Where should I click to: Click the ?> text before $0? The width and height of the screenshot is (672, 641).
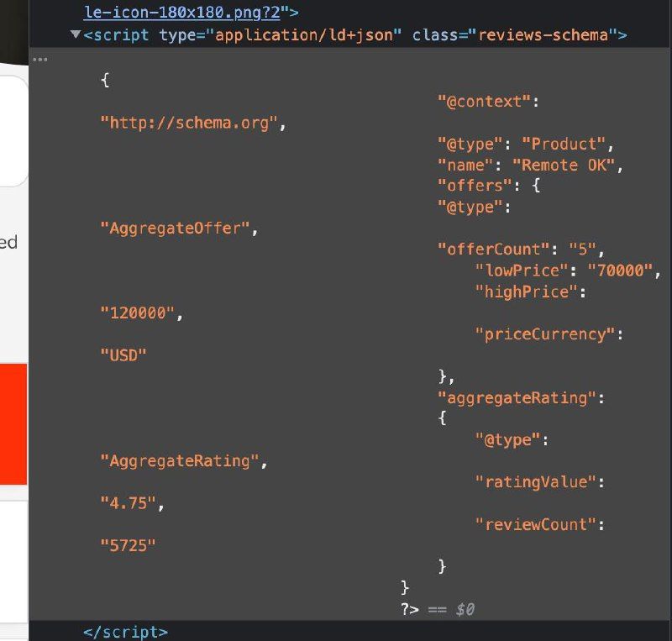(x=410, y=609)
